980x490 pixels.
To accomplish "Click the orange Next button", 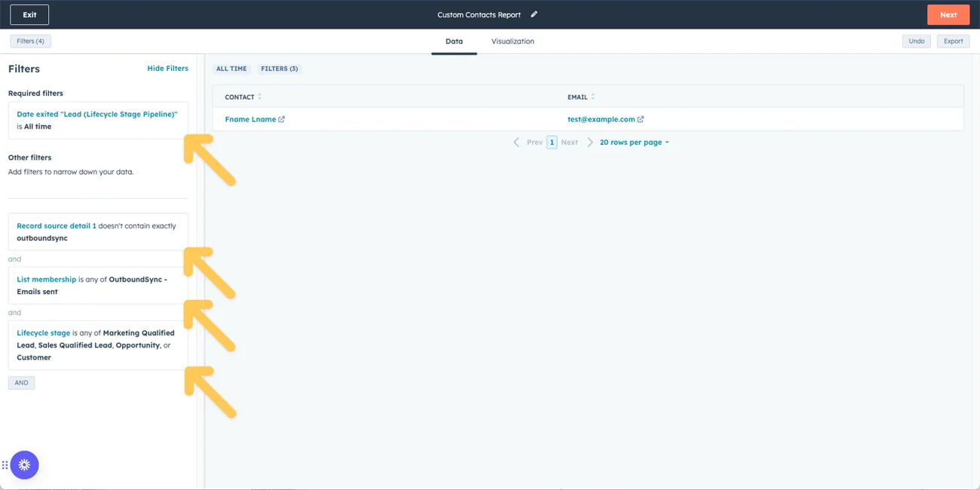I will (x=948, y=14).
